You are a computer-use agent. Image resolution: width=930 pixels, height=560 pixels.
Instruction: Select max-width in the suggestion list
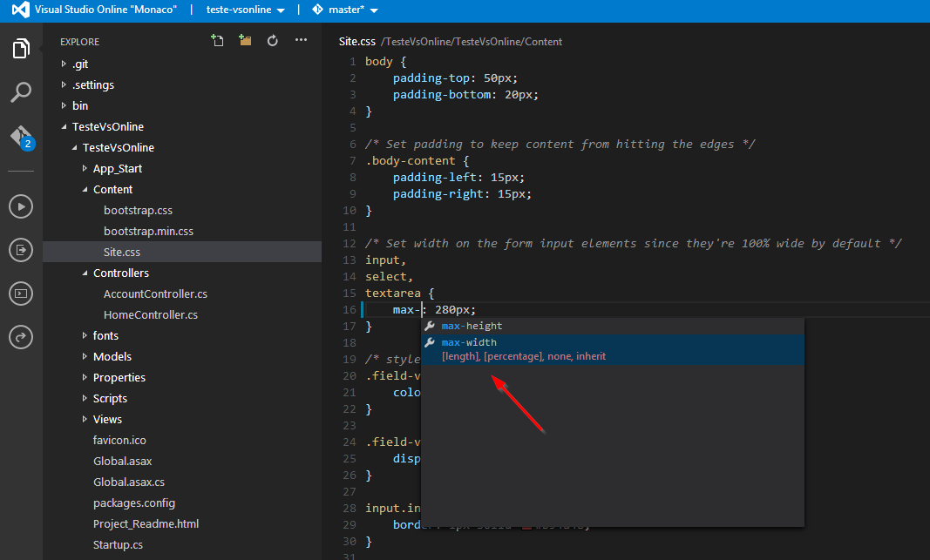pyautogui.click(x=613, y=349)
